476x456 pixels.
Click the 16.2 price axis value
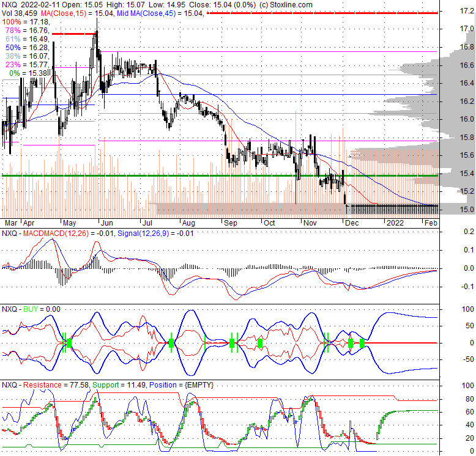tap(467, 101)
